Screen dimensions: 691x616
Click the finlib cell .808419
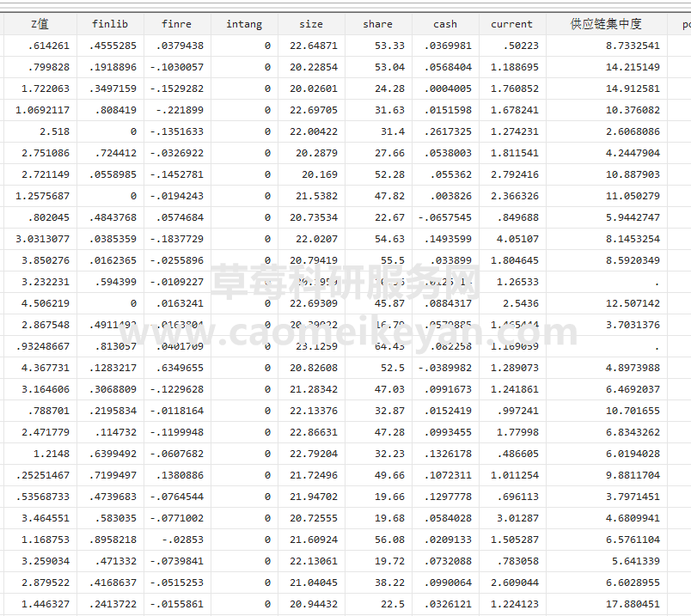(110, 110)
